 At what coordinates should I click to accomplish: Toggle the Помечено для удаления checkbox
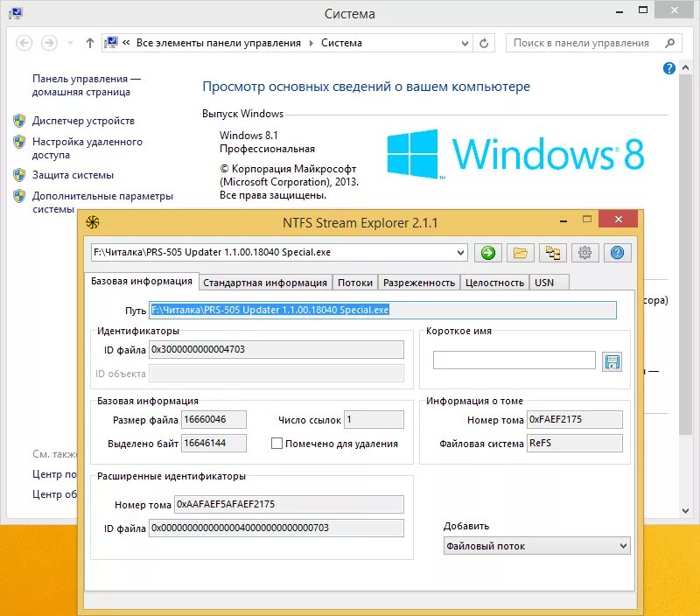pos(276,444)
